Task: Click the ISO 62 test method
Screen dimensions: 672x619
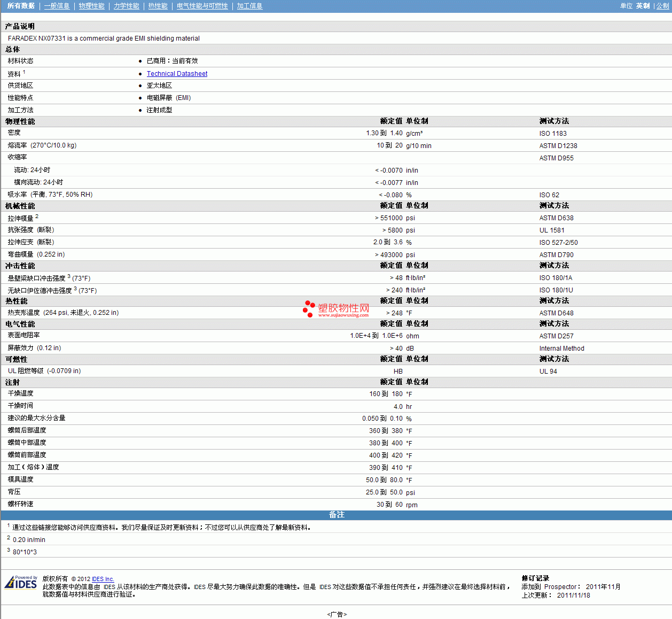Action: coord(549,195)
